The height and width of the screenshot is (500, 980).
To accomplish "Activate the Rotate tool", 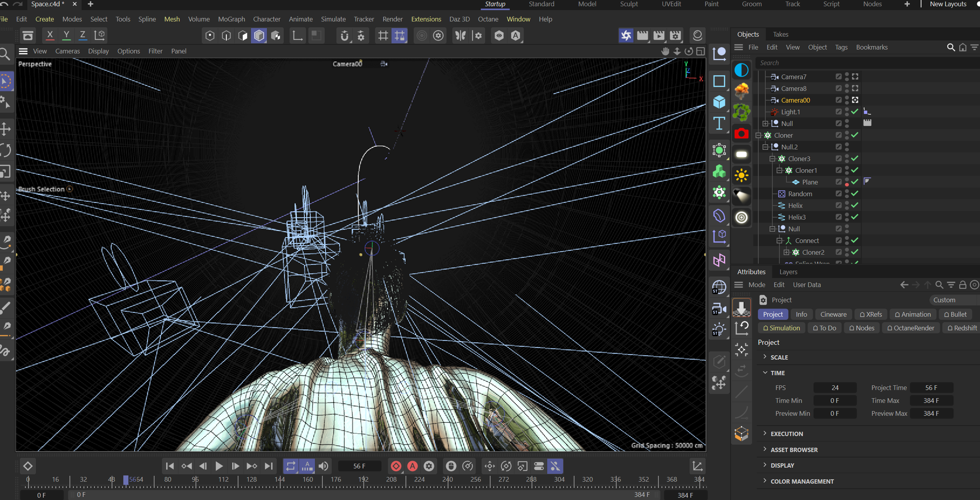I will (5, 150).
